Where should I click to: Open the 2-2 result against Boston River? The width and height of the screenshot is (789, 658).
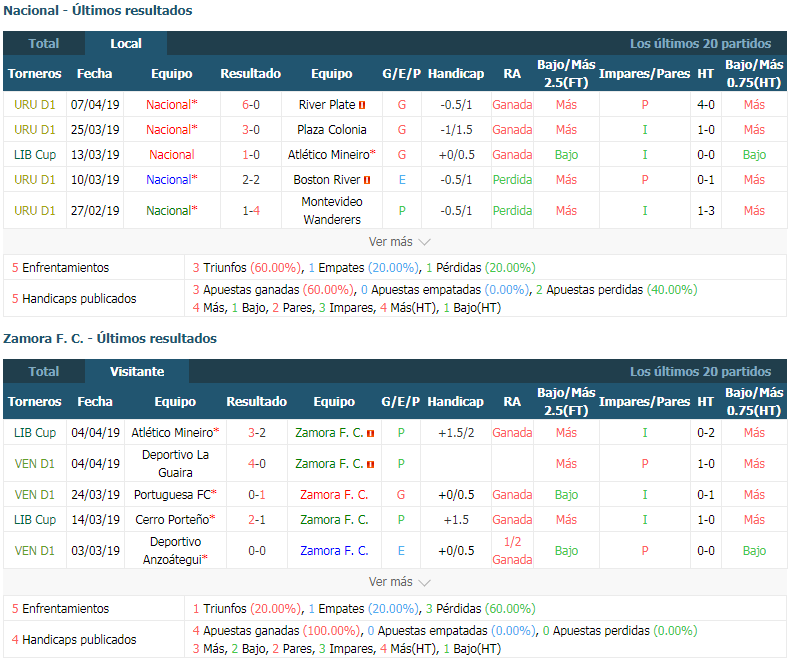point(251,180)
